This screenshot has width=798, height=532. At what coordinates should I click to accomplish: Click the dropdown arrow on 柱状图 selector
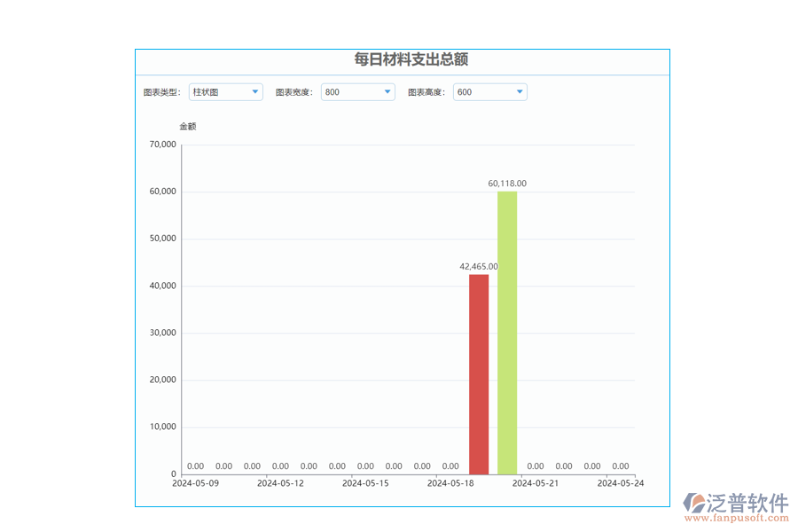(256, 91)
